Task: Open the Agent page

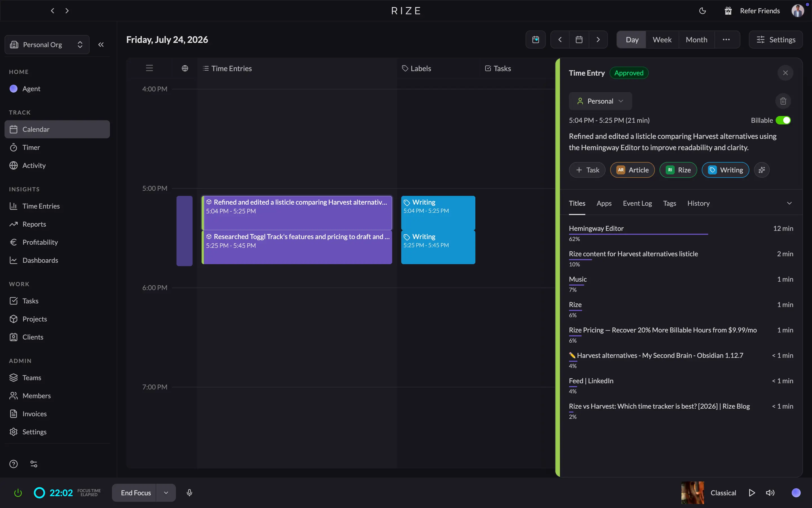Action: pos(57,89)
